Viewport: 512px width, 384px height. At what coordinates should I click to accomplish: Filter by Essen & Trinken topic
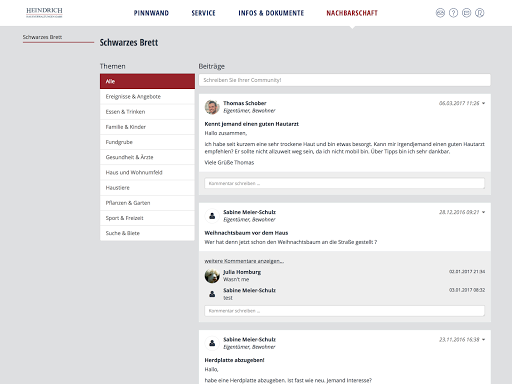pyautogui.click(x=147, y=112)
